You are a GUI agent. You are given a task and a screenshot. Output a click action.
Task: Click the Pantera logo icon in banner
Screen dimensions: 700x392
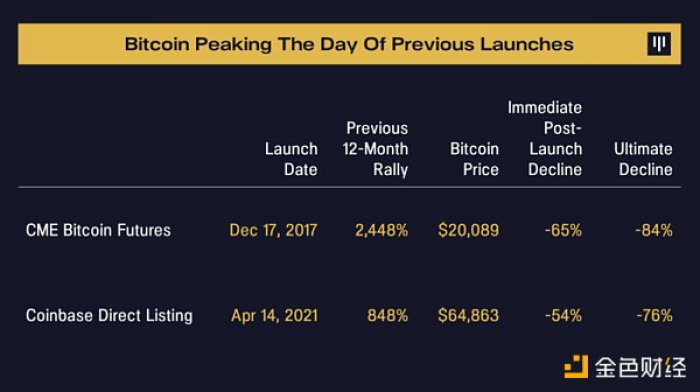(659, 44)
